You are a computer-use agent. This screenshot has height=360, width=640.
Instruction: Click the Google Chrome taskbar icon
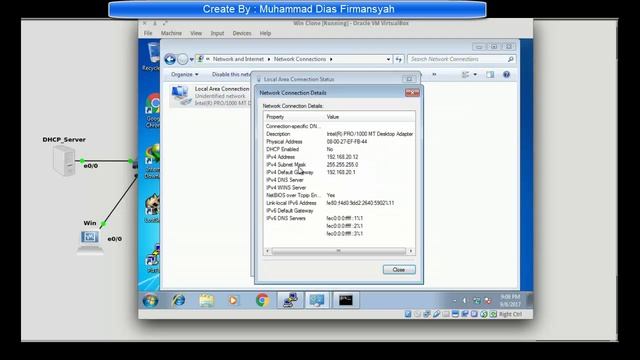(262, 300)
